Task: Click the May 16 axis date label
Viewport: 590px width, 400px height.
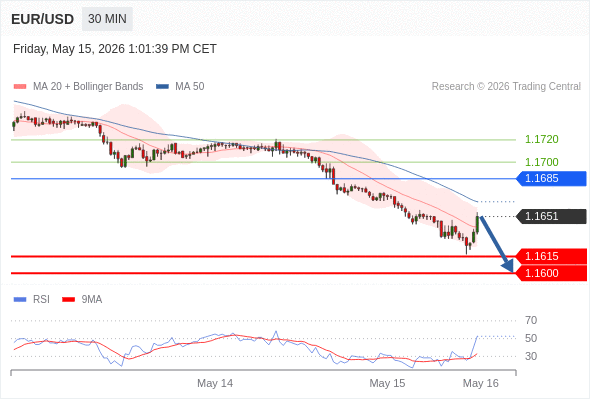Action: (x=481, y=383)
